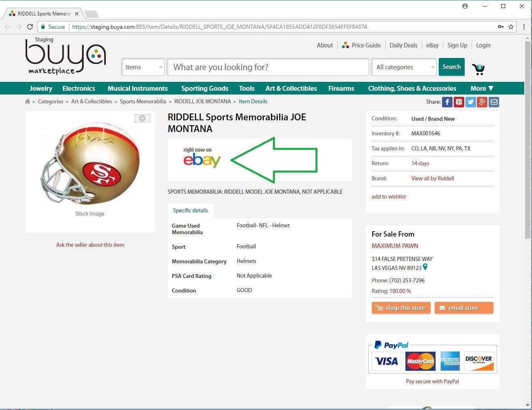This screenshot has height=410, width=532.
Task: Open a new browser tab
Action: (92, 14)
